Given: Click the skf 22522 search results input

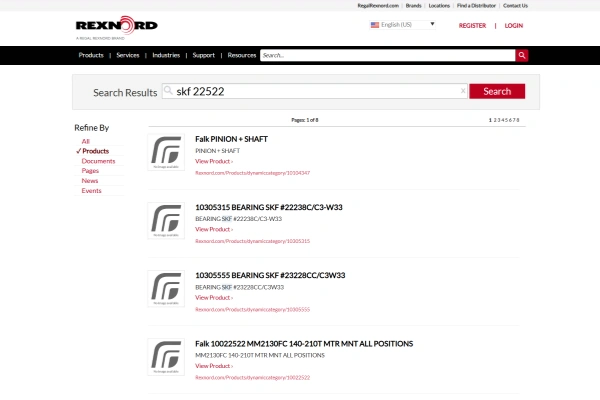Looking at the screenshot, I should [315, 91].
